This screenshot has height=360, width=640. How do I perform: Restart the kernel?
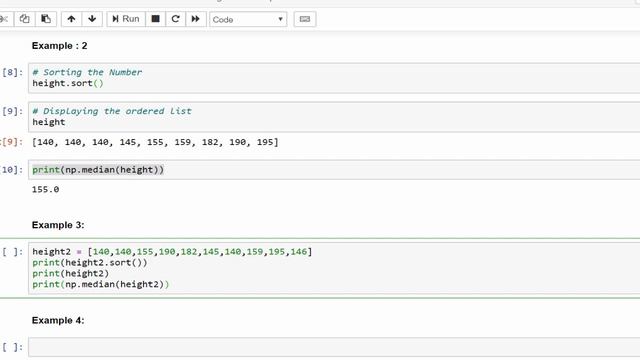[x=176, y=19]
